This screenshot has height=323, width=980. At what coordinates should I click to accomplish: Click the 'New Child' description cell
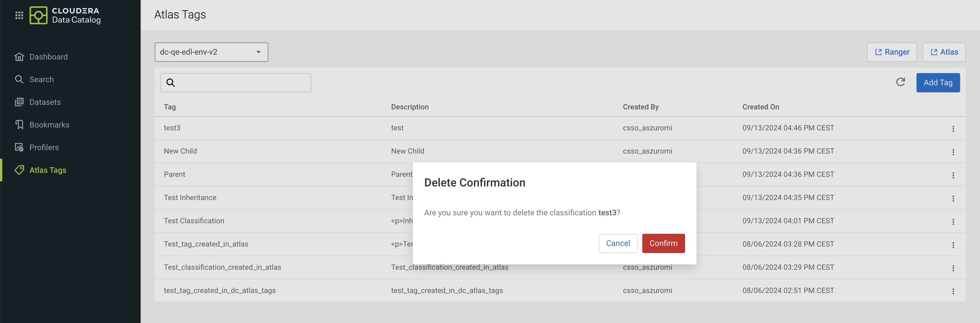tap(407, 151)
